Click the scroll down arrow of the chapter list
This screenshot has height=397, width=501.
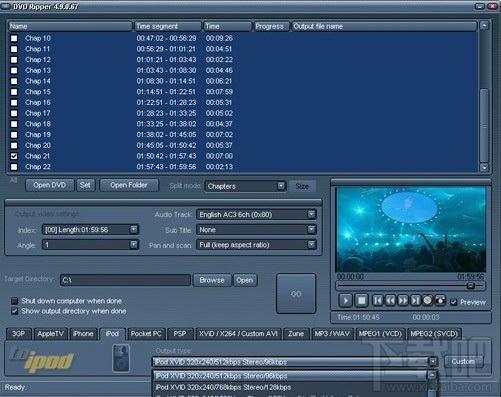[x=484, y=167]
